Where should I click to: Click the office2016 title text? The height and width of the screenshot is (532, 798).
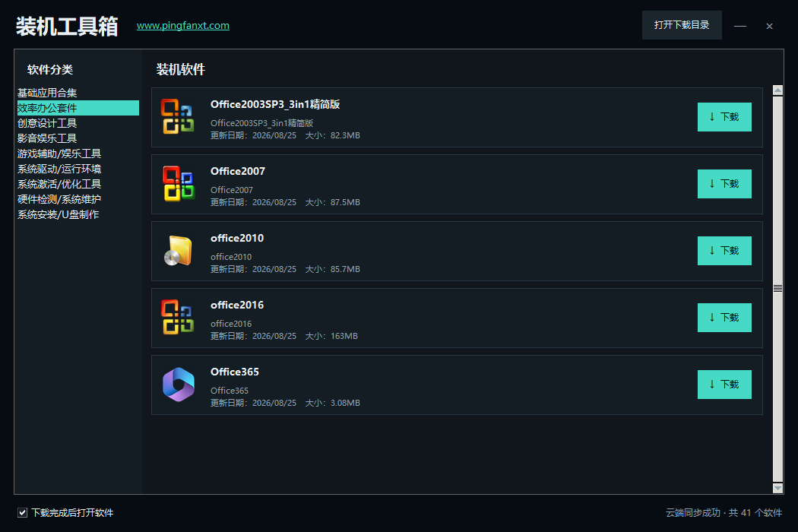(x=237, y=305)
